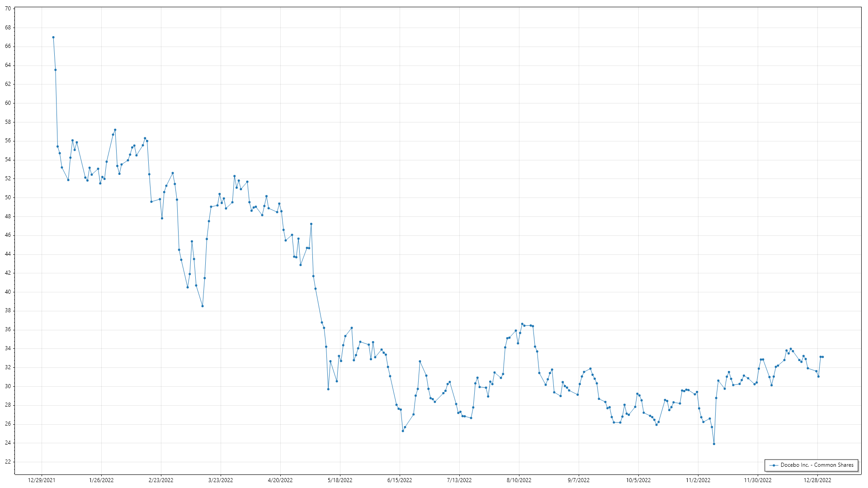Viewport: 868px width, 488px height.
Task: Click the 'Docebo Inc. - Common Shares' legend text
Action: click(816, 465)
